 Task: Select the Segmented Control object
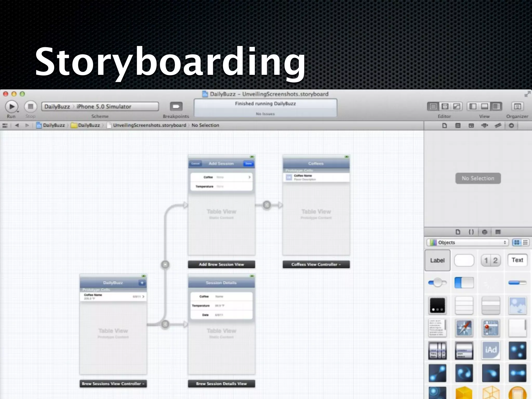(491, 260)
